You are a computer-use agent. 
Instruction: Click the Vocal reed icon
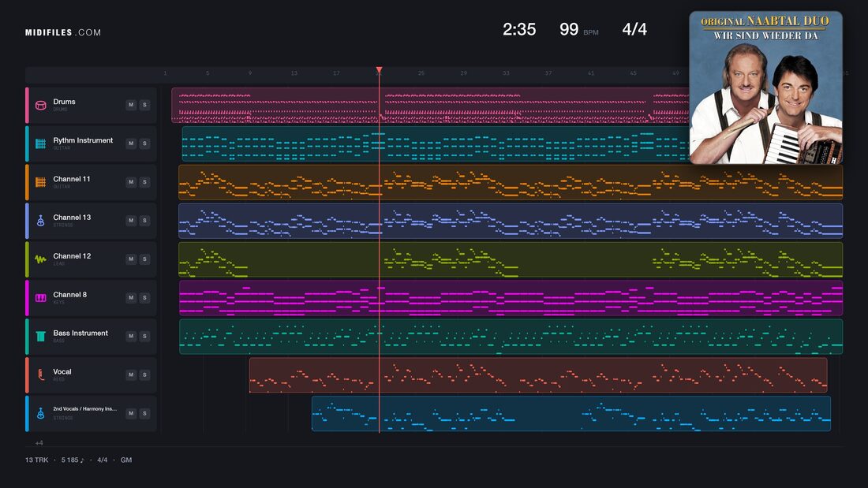(40, 374)
